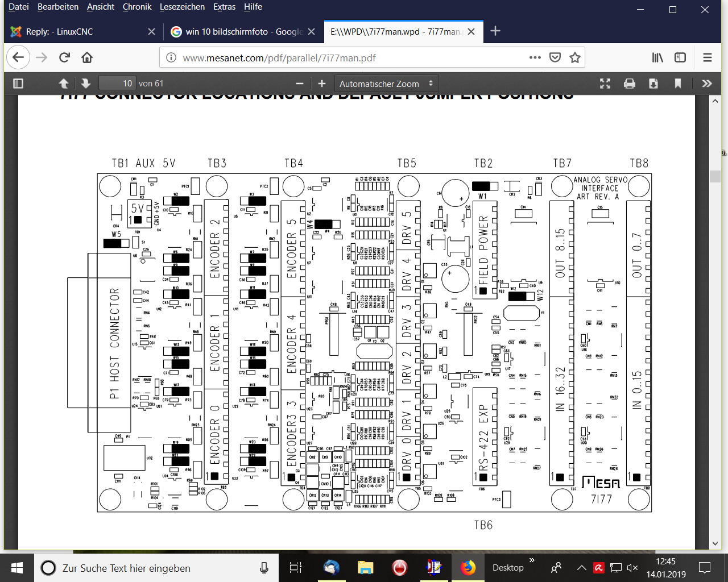The width and height of the screenshot is (728, 582).
Task: Open muted volume control in tray
Action: coord(632,568)
